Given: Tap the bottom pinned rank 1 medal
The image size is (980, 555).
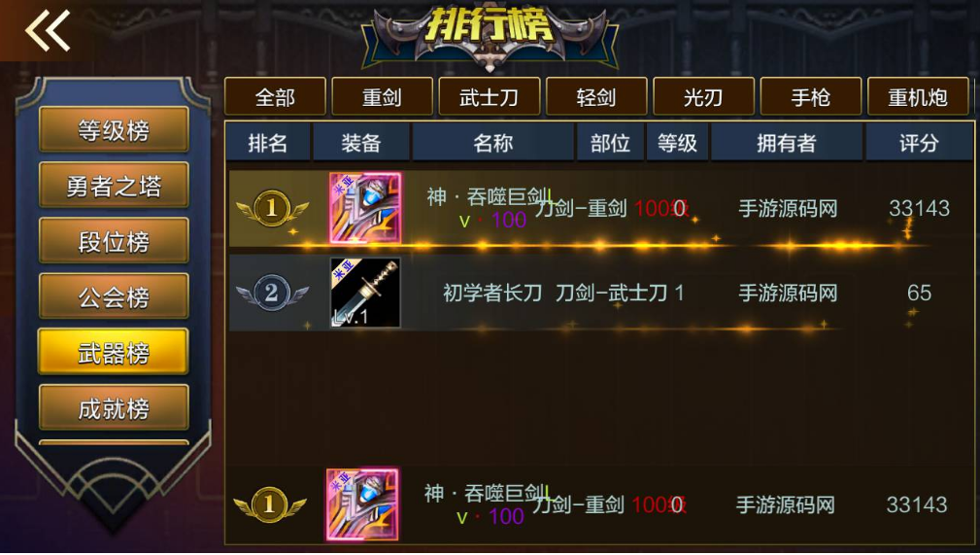Looking at the screenshot, I should pyautogui.click(x=269, y=505).
